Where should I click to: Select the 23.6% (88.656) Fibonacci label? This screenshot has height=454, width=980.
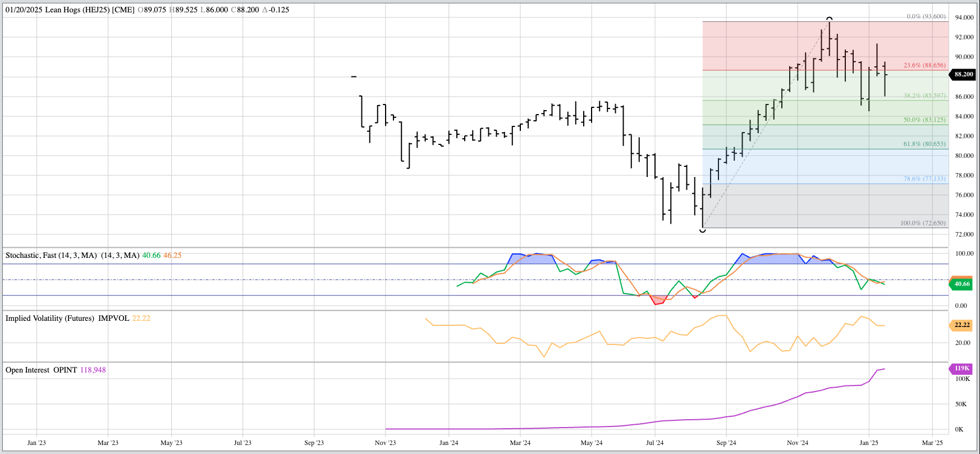tap(924, 66)
